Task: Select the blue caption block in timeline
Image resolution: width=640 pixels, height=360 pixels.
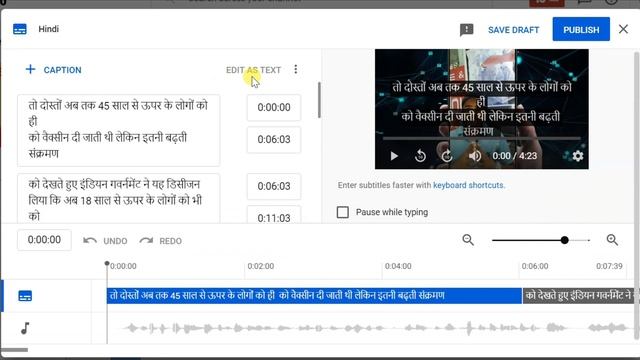Action: tap(314, 296)
